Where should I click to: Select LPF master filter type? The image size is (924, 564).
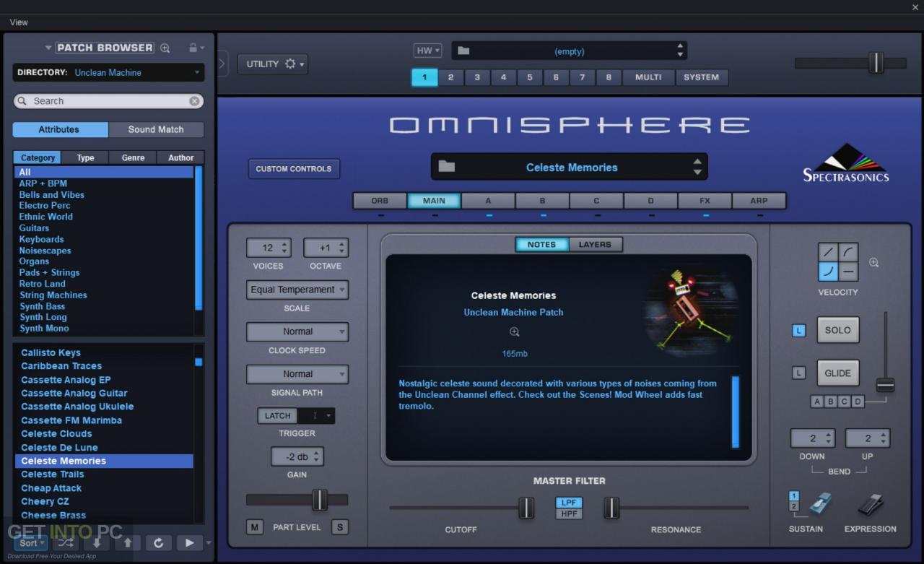(x=569, y=503)
